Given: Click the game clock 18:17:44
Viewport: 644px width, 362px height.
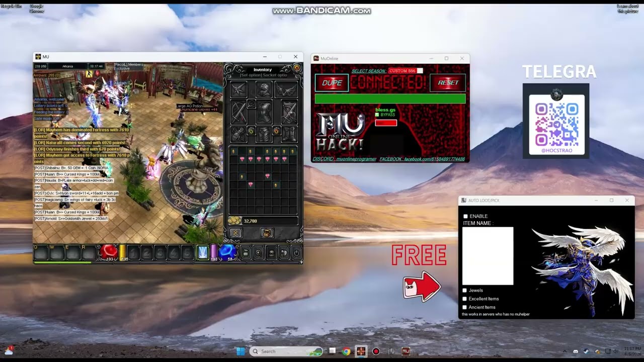Looking at the screenshot, I should coord(96,66).
